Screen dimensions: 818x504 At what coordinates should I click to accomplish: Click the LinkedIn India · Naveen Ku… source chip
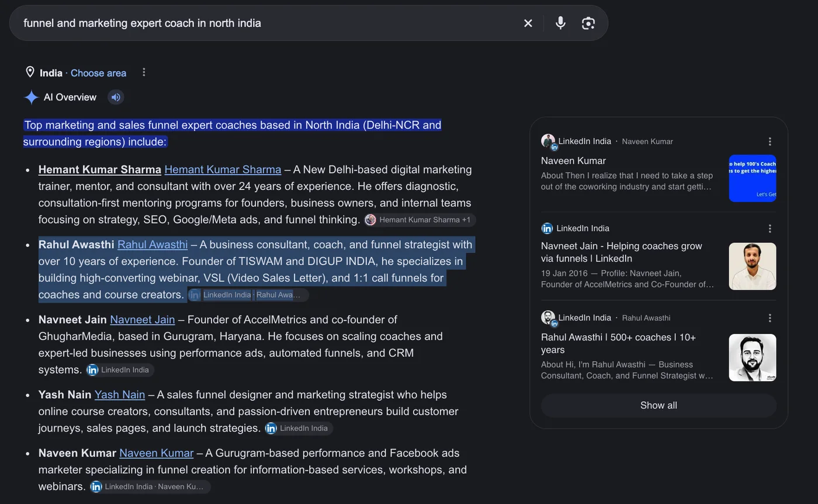150,487
